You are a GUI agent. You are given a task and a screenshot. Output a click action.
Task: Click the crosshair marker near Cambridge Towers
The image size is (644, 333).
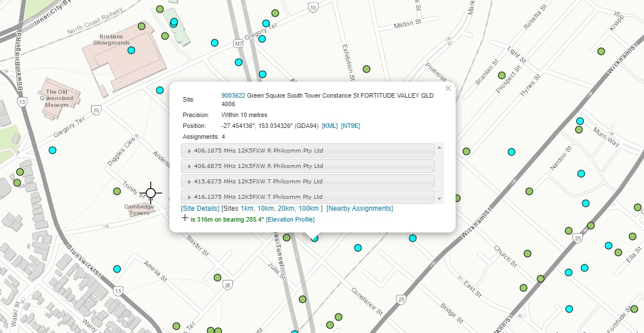(151, 193)
